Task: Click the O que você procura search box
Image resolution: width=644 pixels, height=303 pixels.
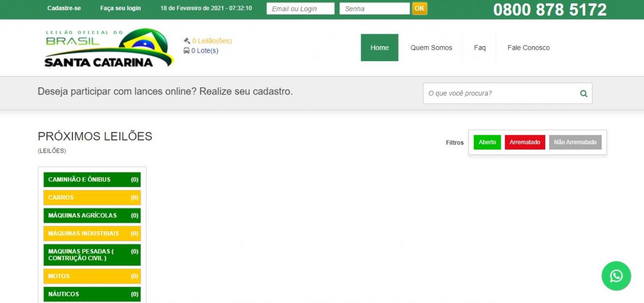Action: pos(501,93)
